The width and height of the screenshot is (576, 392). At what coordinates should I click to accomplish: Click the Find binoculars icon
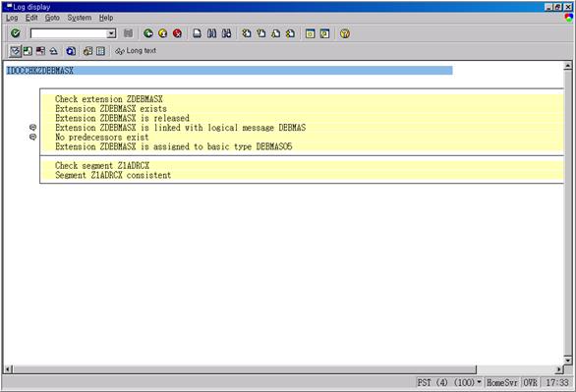211,33
